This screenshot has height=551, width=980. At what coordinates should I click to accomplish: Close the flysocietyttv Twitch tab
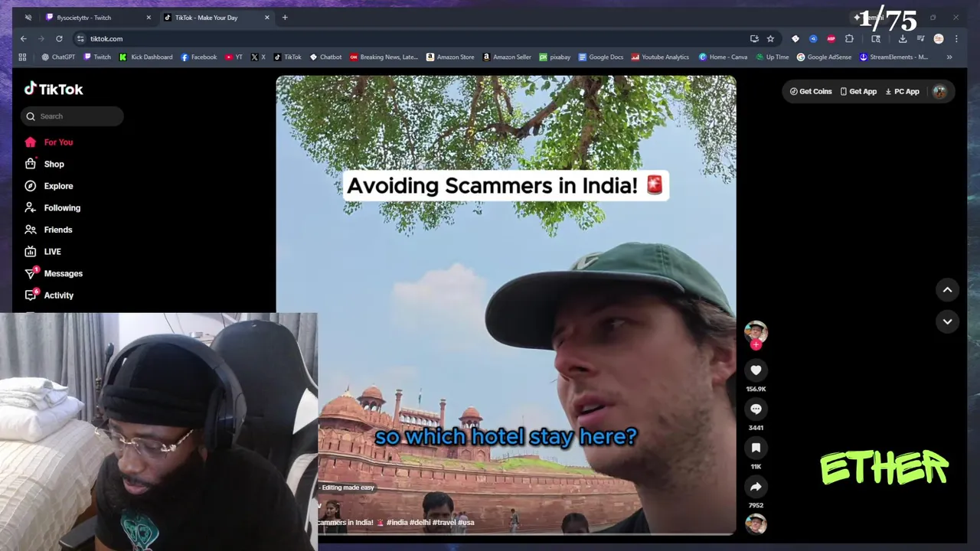pos(149,18)
